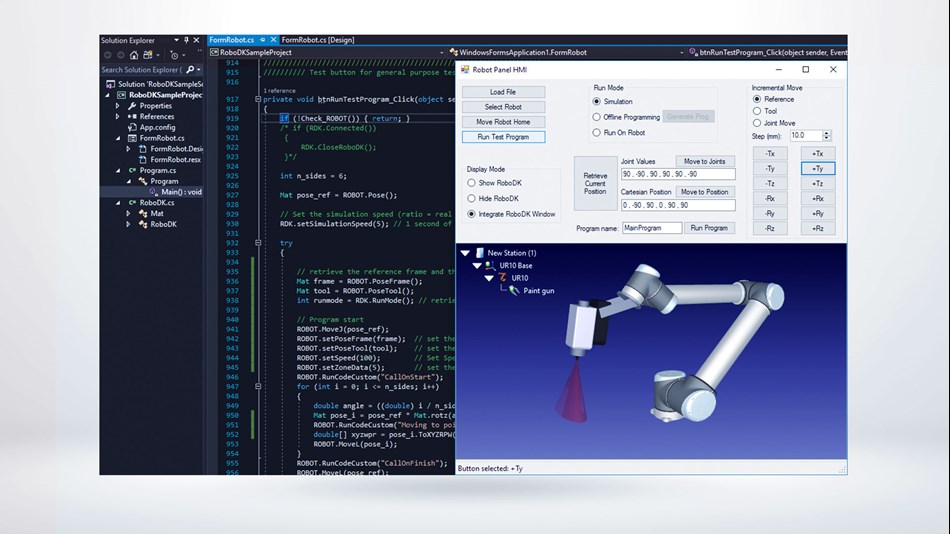This screenshot has height=534, width=950.
Task: Click the UR10 robot icon in station tree
Action: pos(502,278)
